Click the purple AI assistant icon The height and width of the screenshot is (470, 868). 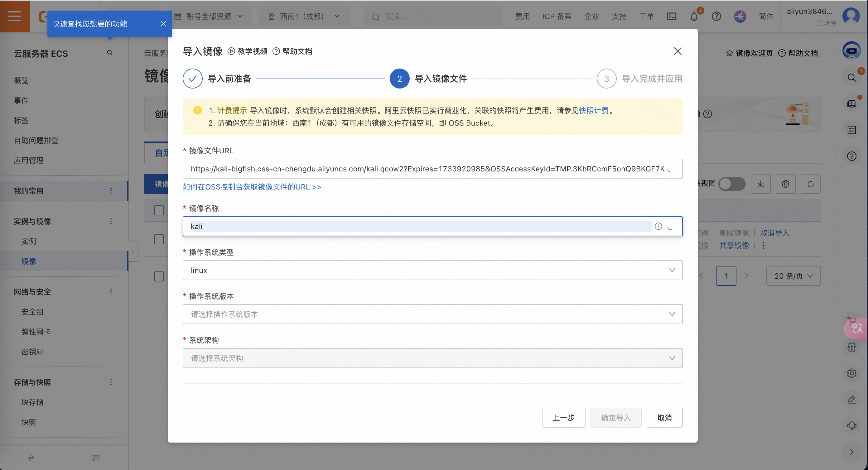coord(740,16)
